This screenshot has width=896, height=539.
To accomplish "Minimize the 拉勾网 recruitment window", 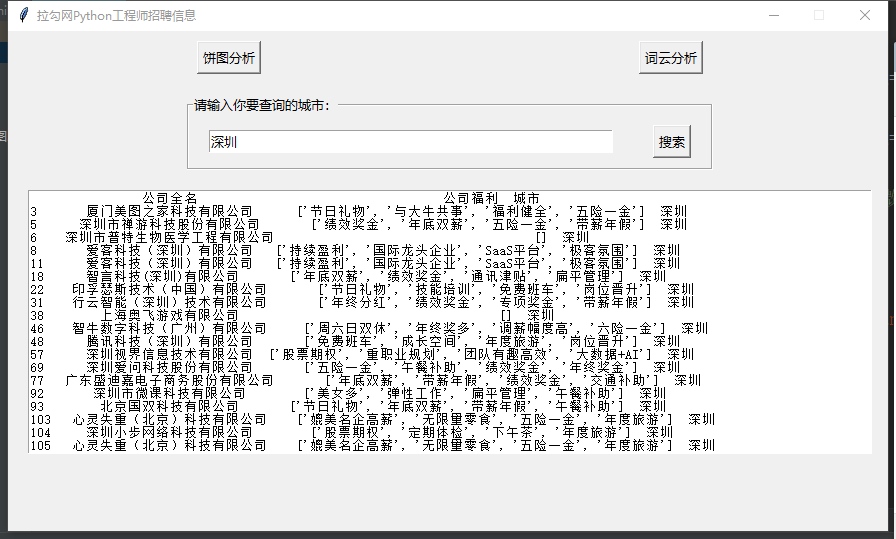I will (774, 15).
